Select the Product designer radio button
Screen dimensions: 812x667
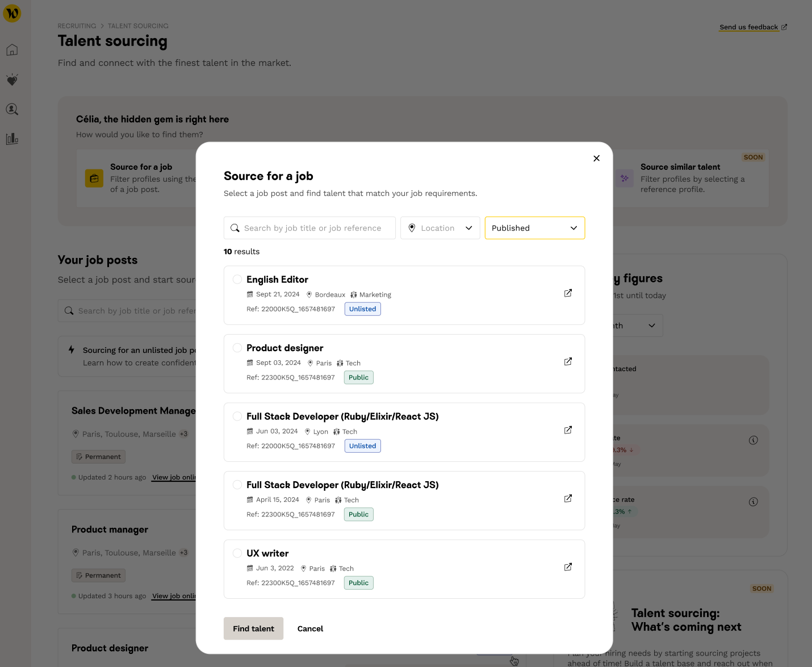click(237, 348)
